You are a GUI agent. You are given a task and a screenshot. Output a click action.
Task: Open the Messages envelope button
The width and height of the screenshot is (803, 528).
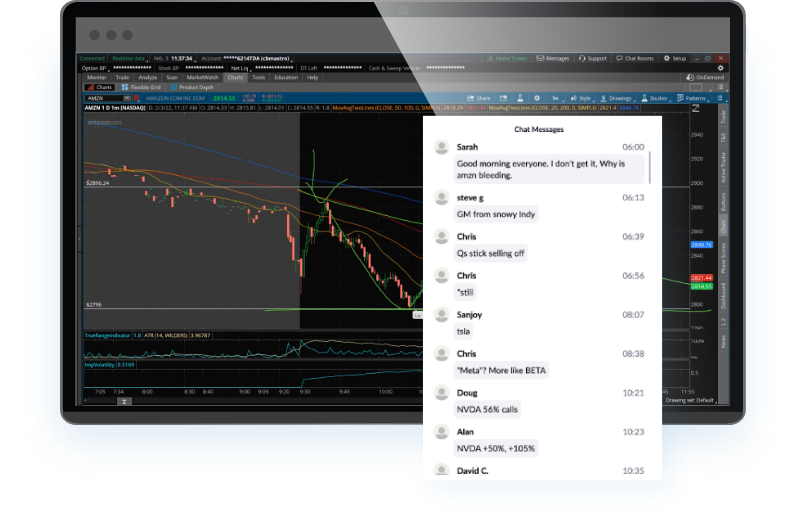coord(553,58)
